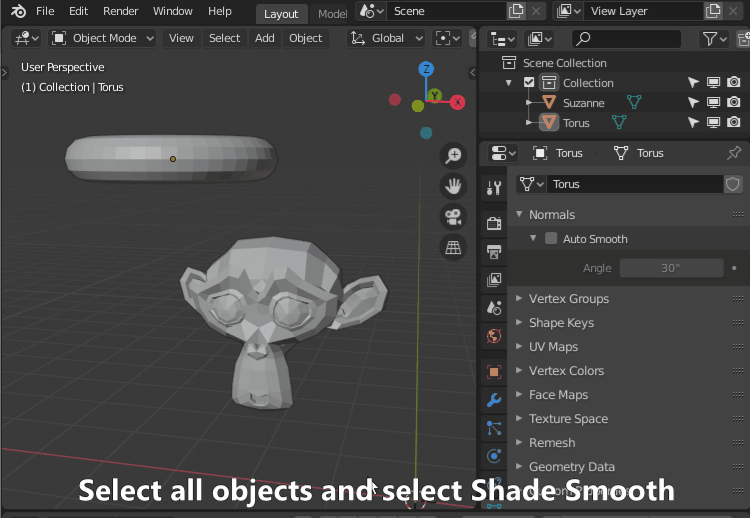
Task: Toggle render camera for Torus
Action: coord(733,122)
